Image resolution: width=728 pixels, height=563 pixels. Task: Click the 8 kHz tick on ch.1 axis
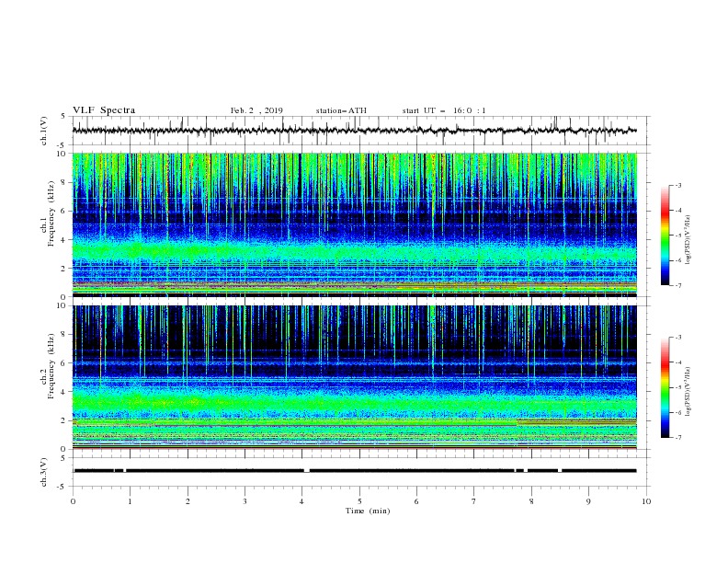(x=64, y=182)
